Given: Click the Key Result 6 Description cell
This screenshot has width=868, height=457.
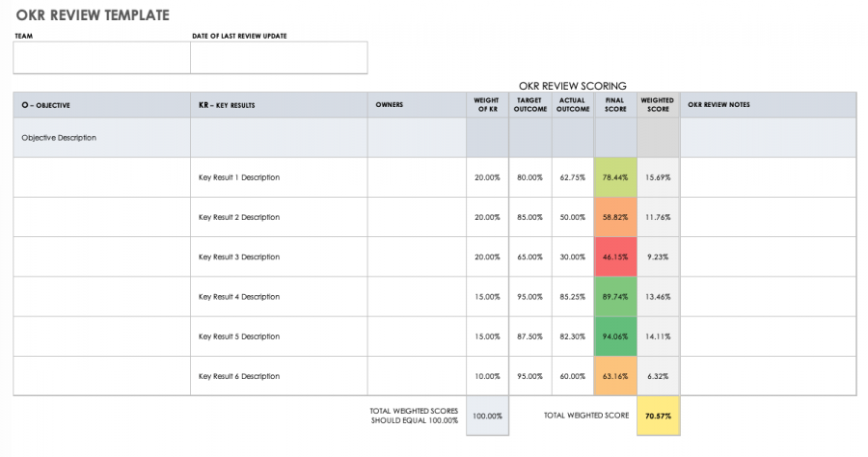Looking at the screenshot, I should coord(279,376).
